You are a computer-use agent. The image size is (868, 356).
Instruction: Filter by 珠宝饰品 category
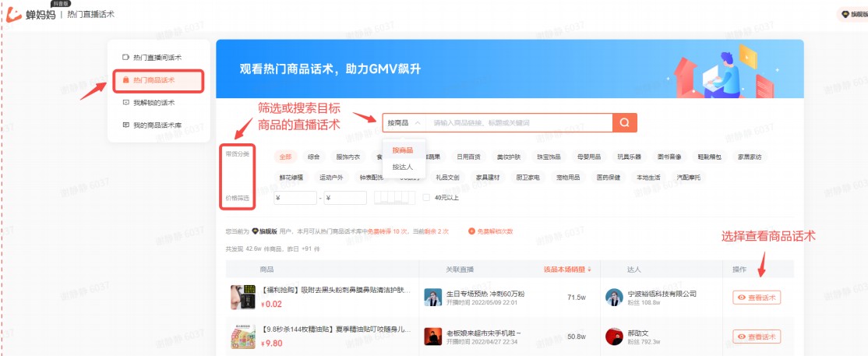point(549,157)
